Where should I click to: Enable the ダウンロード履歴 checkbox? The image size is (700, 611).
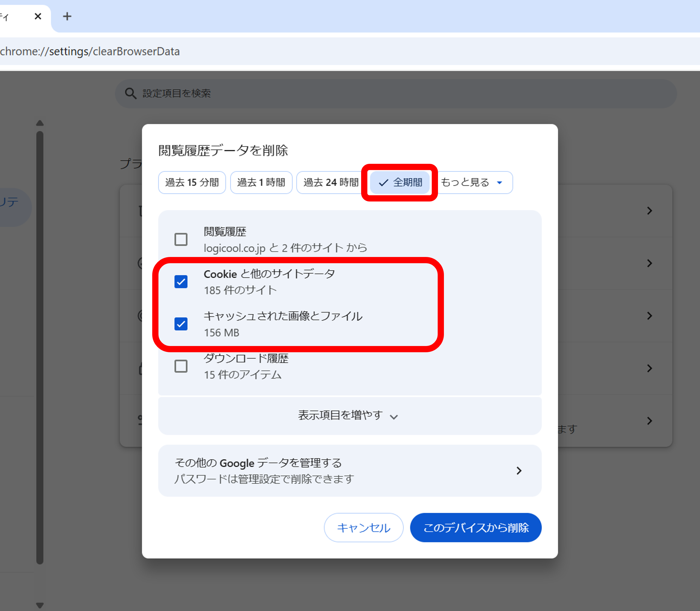point(181,366)
